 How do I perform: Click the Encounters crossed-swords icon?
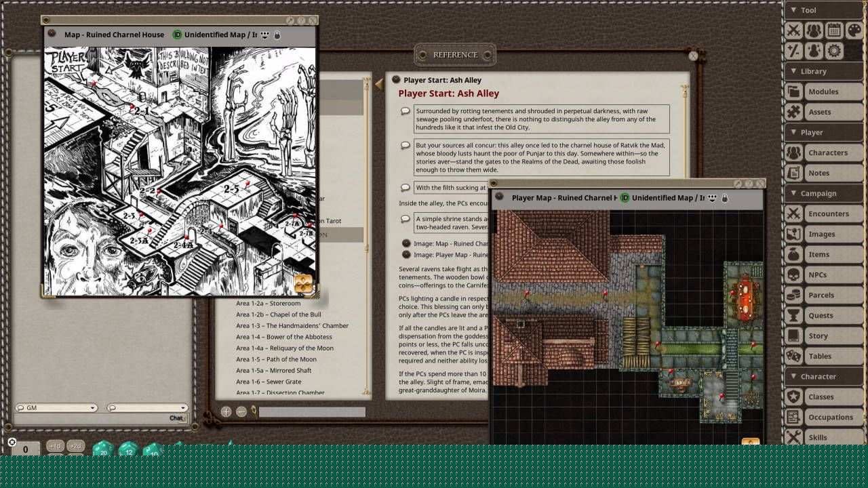coord(793,213)
